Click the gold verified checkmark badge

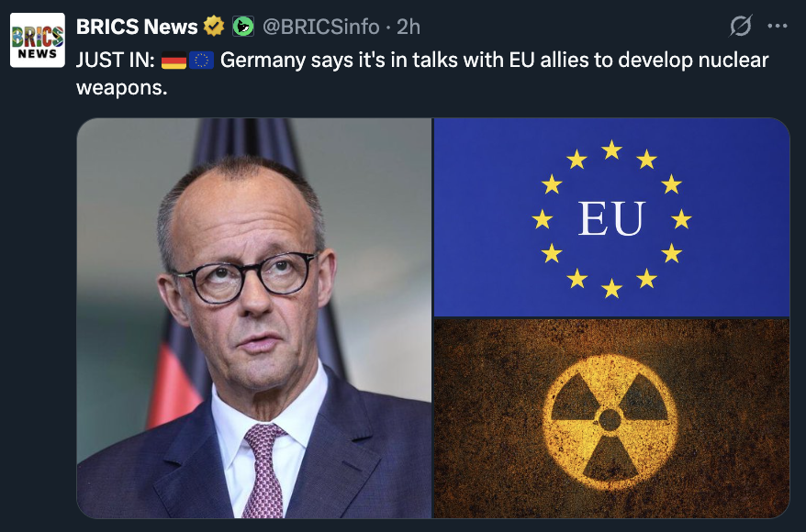point(214,27)
